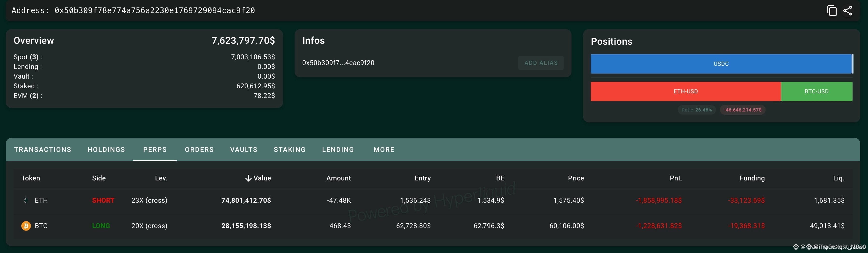Sort by the Funding column header
868x253 pixels.
click(752, 178)
